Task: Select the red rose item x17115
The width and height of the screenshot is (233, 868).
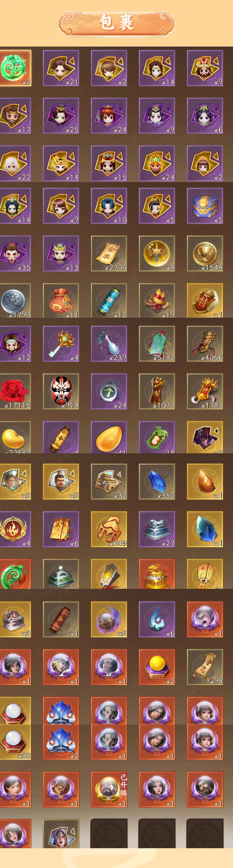Action: pyautogui.click(x=15, y=391)
